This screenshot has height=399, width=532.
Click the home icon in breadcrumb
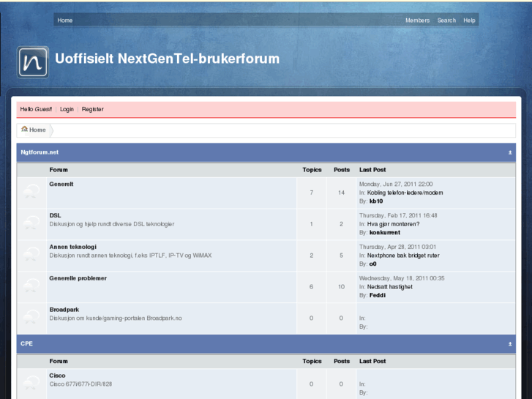pyautogui.click(x=24, y=129)
